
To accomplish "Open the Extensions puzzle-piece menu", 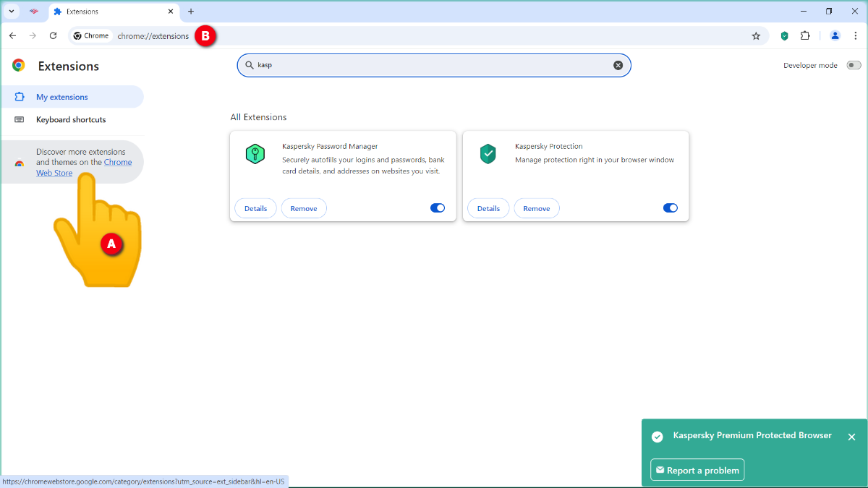I will coord(805,35).
